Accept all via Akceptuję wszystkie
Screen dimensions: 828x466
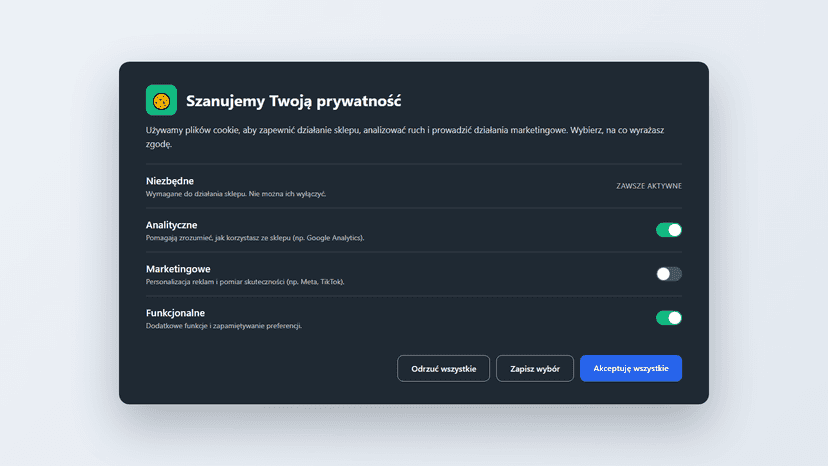pos(631,368)
